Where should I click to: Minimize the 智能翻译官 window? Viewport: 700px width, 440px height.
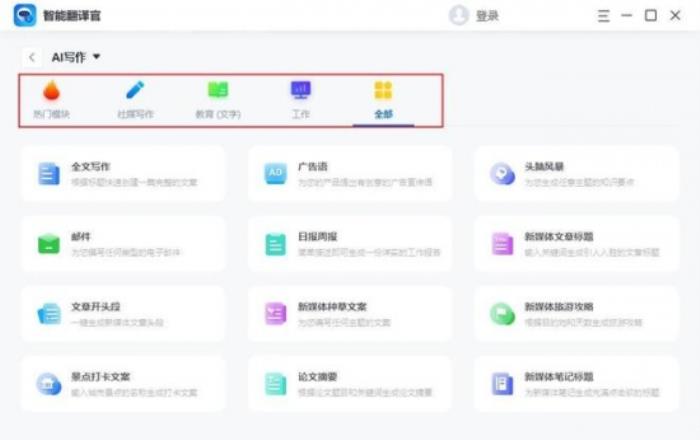(x=627, y=16)
